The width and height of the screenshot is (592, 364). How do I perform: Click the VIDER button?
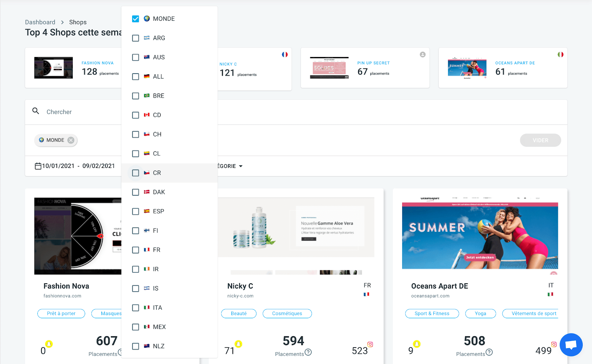pos(540,140)
